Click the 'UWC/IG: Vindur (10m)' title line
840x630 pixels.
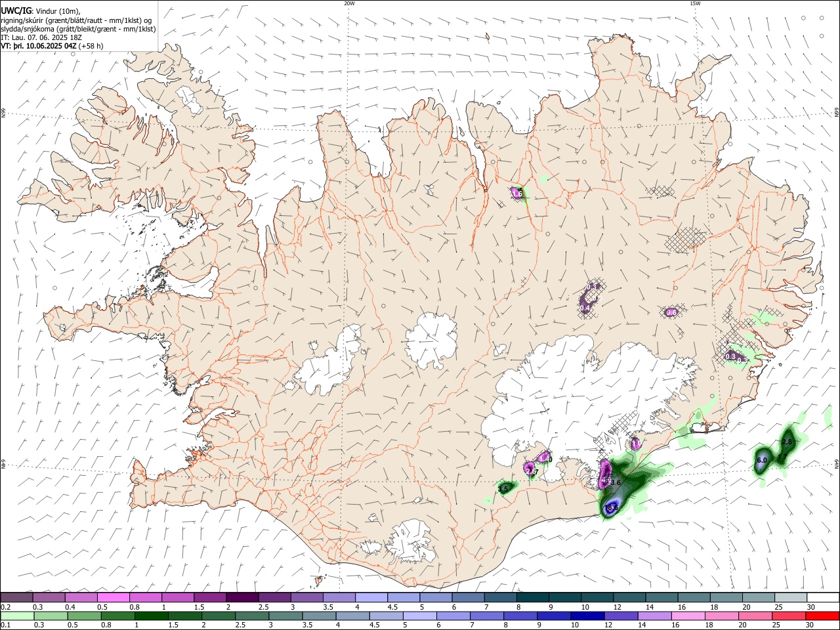coord(41,11)
